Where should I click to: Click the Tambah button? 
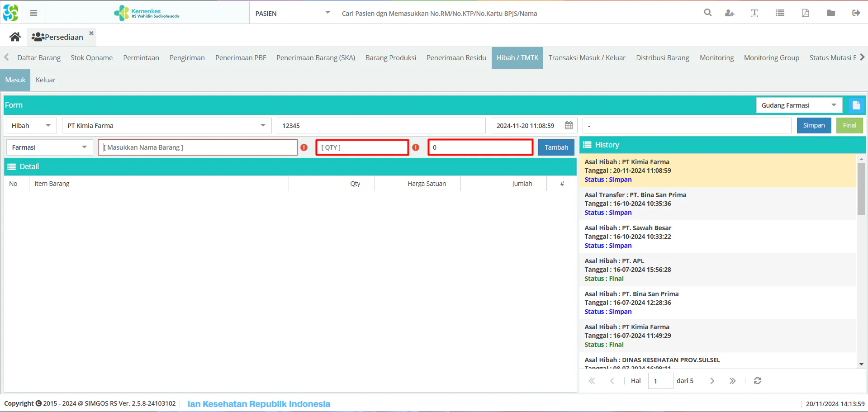click(x=556, y=147)
